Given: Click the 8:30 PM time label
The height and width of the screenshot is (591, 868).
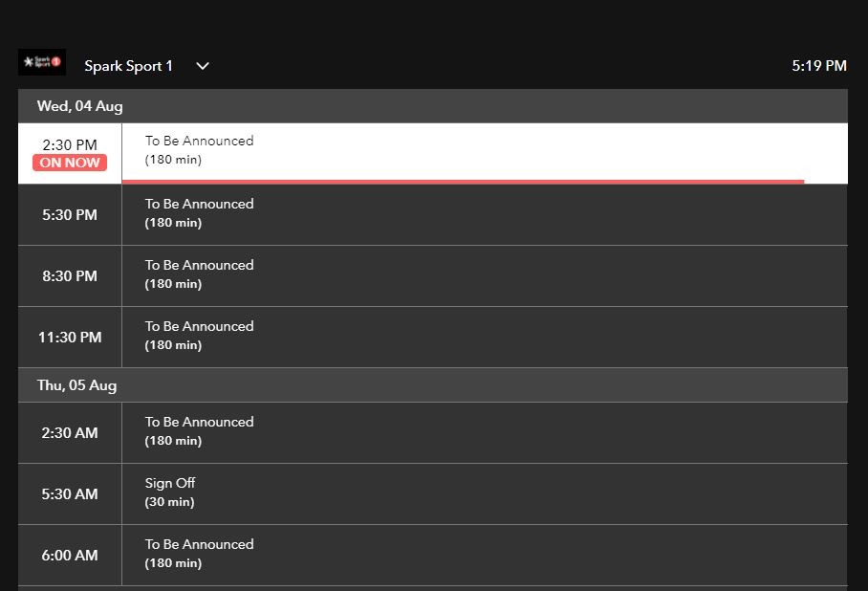Looking at the screenshot, I should [70, 276].
